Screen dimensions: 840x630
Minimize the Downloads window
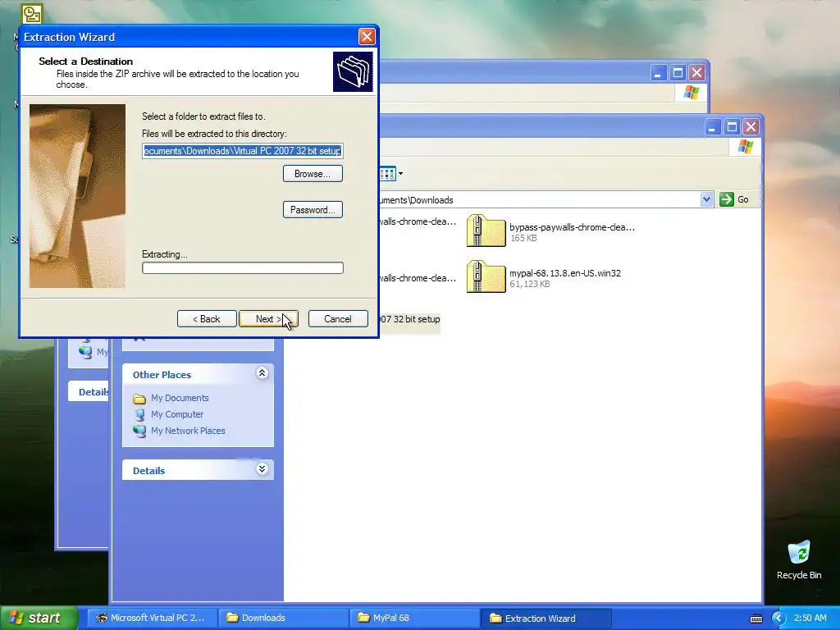[x=712, y=127]
